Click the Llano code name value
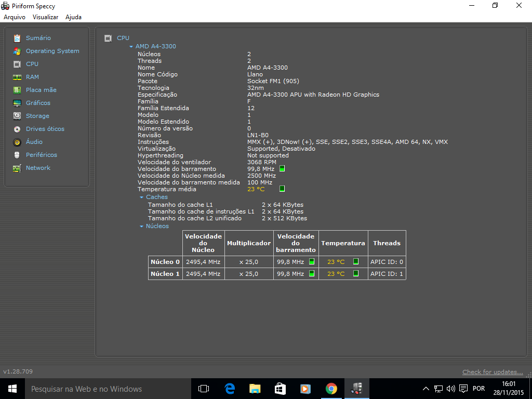Image resolution: width=532 pixels, height=399 pixels. [255, 74]
